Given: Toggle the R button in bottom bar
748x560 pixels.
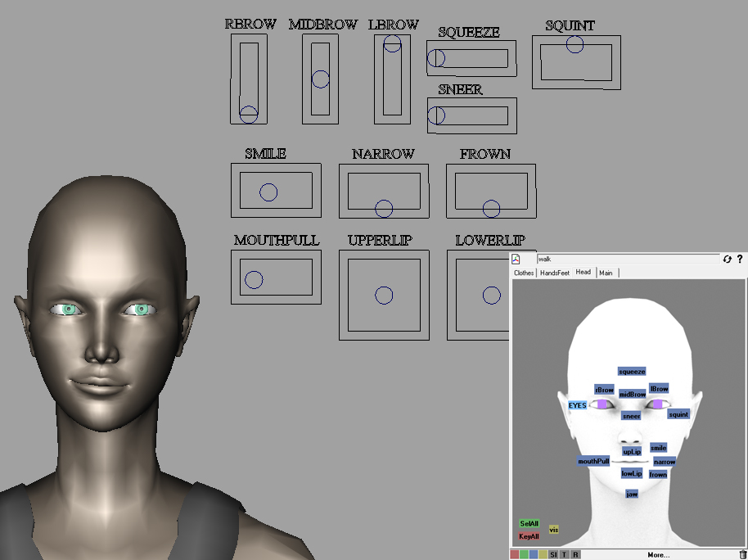Looking at the screenshot, I should click(x=575, y=554).
